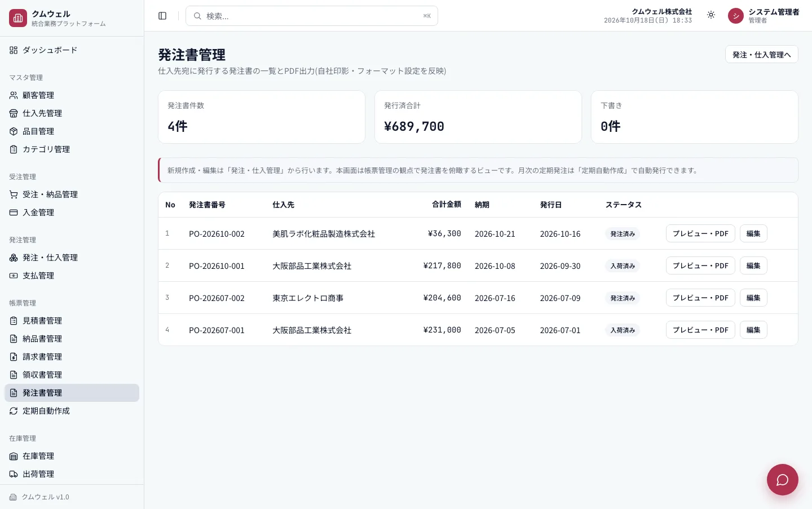Select supplier 美肌ラボ化粧品製造株式会社
Image resolution: width=812 pixels, height=509 pixels.
coord(324,234)
